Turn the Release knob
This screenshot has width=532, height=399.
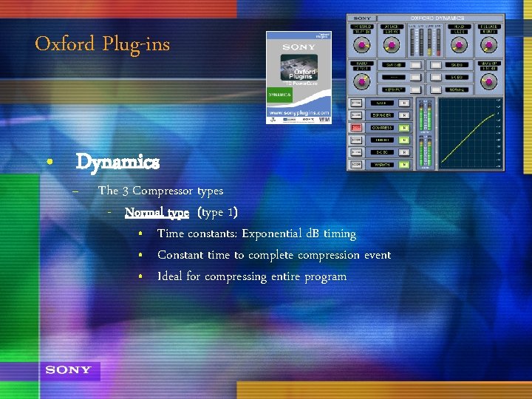[488, 45]
